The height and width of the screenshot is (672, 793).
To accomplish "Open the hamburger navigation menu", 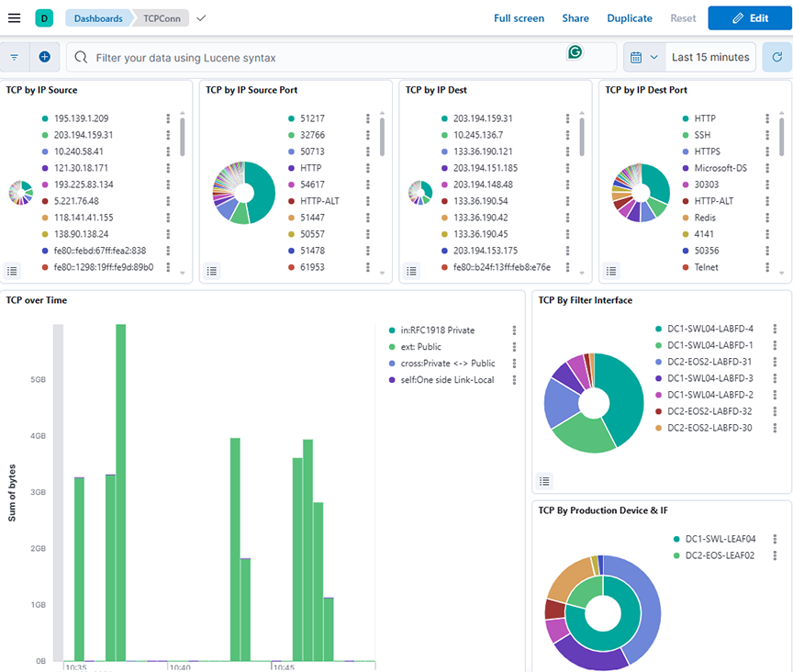I will pyautogui.click(x=15, y=18).
